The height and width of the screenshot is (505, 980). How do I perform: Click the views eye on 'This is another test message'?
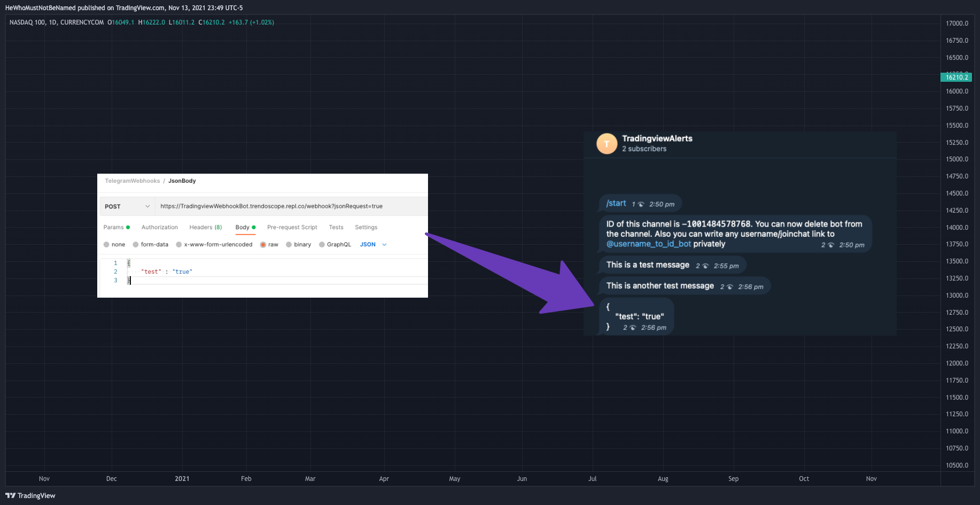click(730, 287)
